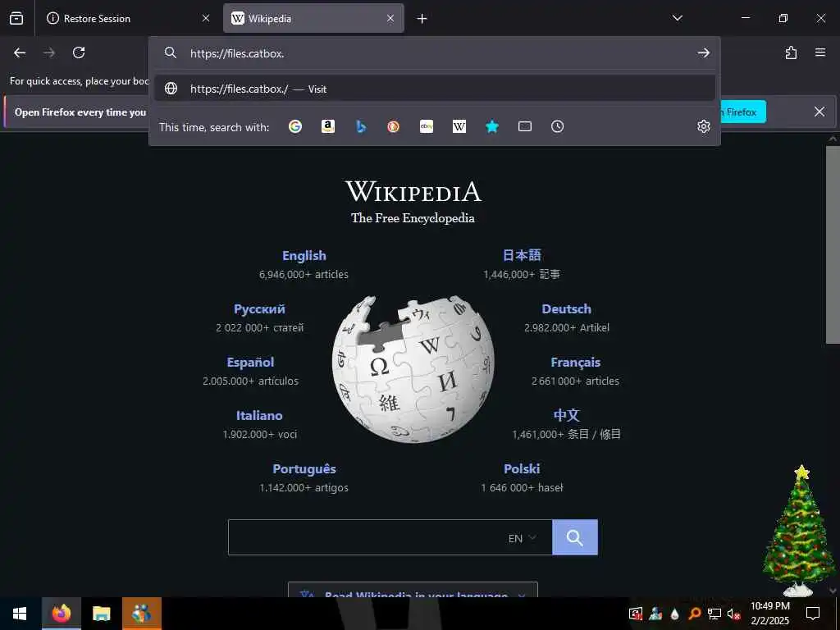Open the EN language dropdown in search
Image resolution: width=840 pixels, height=630 pixels.
[522, 538]
